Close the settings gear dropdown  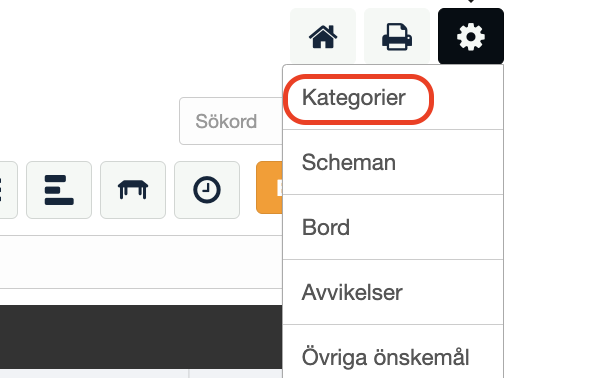click(471, 36)
